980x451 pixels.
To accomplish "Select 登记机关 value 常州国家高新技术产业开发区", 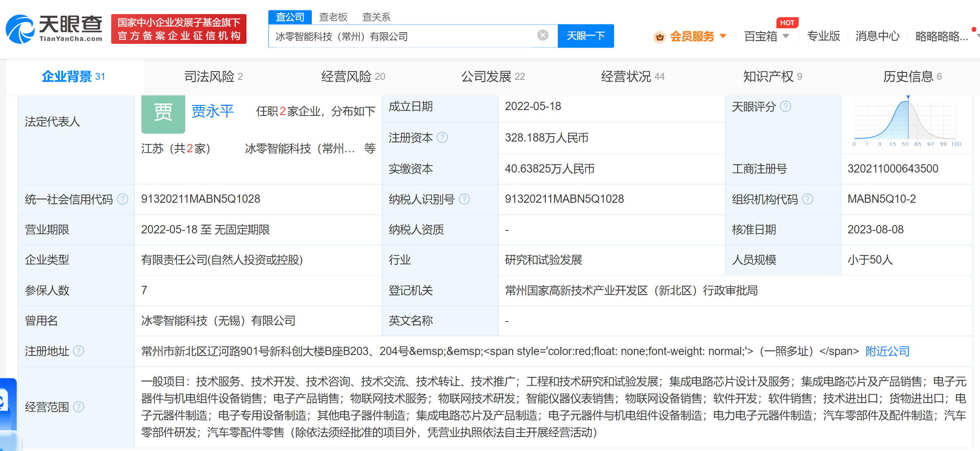I will click(x=631, y=290).
